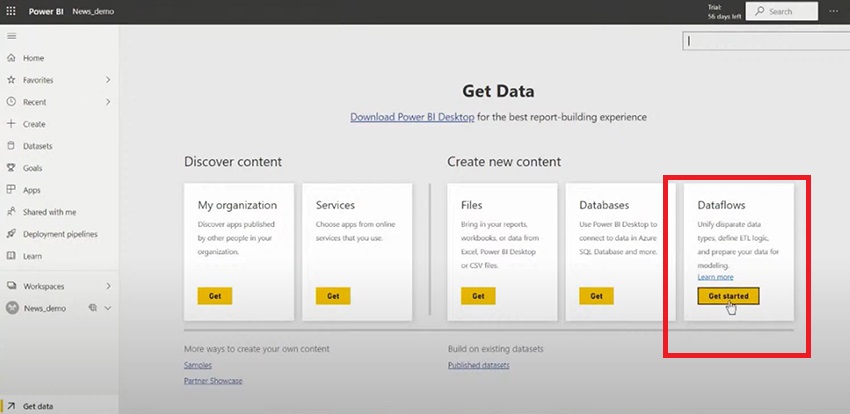Expand the Favorites flyout chevron
Image resolution: width=850 pixels, height=414 pixels.
[x=108, y=80]
